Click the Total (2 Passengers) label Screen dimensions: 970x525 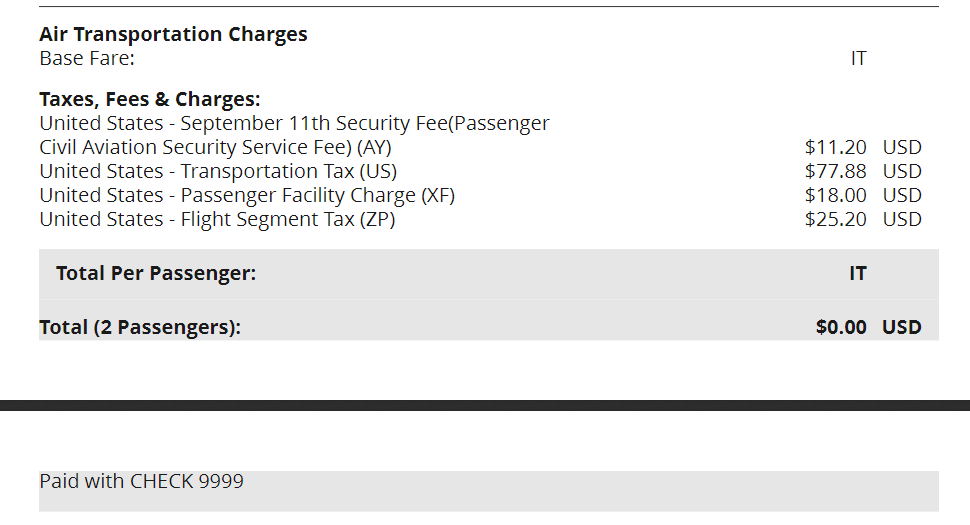[140, 327]
